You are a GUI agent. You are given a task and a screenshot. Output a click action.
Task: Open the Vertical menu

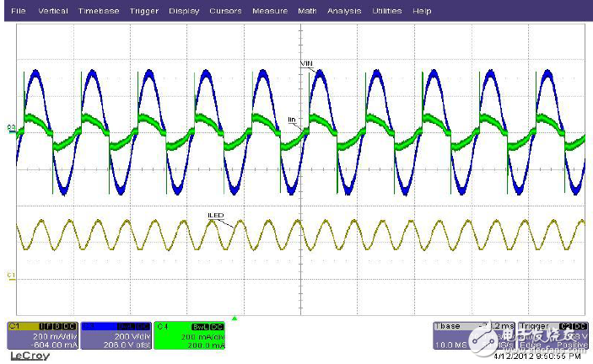(x=53, y=11)
